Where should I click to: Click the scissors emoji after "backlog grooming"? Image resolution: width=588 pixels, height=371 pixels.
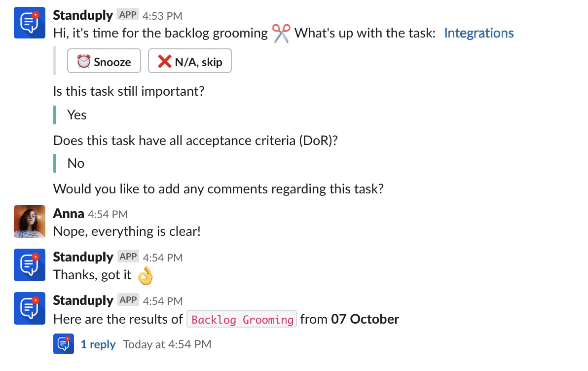click(281, 34)
